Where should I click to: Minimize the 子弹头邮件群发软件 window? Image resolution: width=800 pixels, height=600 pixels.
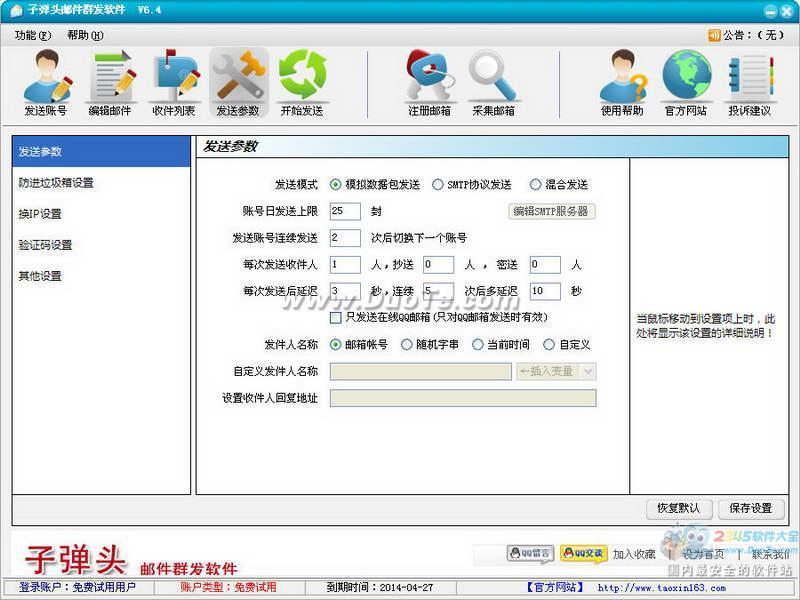click(x=770, y=11)
